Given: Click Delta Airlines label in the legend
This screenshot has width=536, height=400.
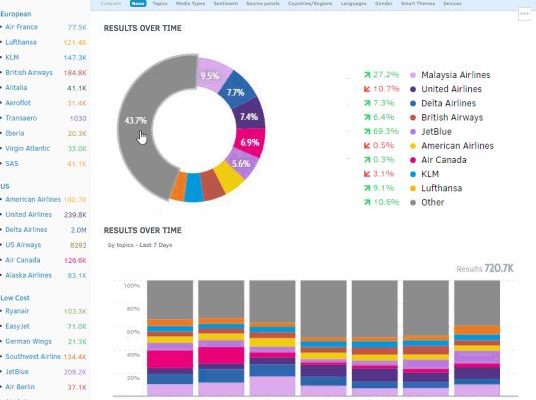Looking at the screenshot, I should (x=448, y=103).
